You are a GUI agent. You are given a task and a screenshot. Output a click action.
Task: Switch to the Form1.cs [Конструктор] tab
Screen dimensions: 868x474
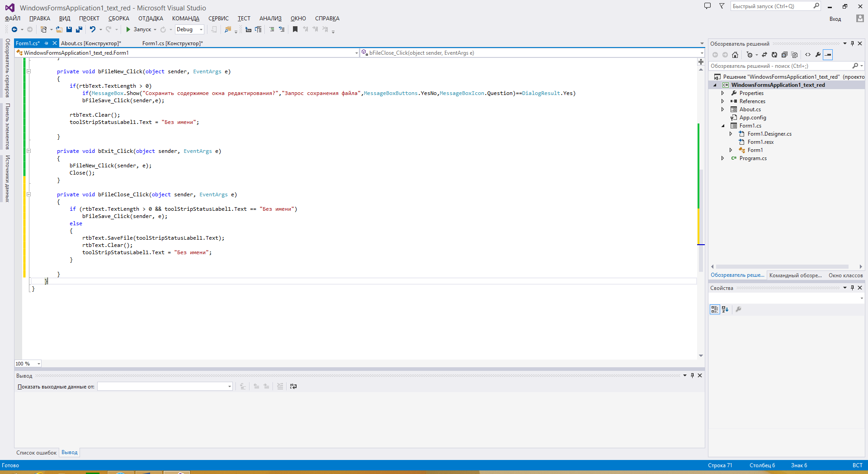(173, 43)
